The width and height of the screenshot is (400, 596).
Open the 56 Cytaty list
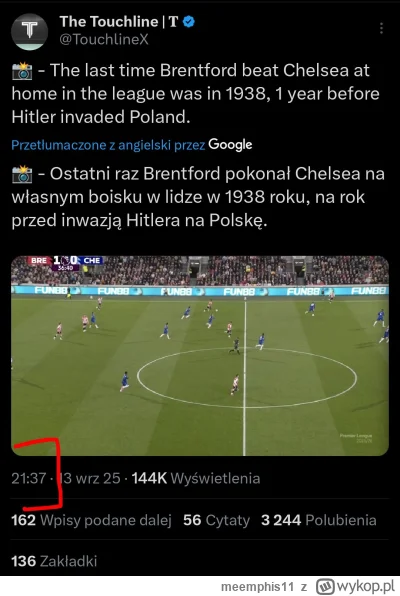click(216, 520)
